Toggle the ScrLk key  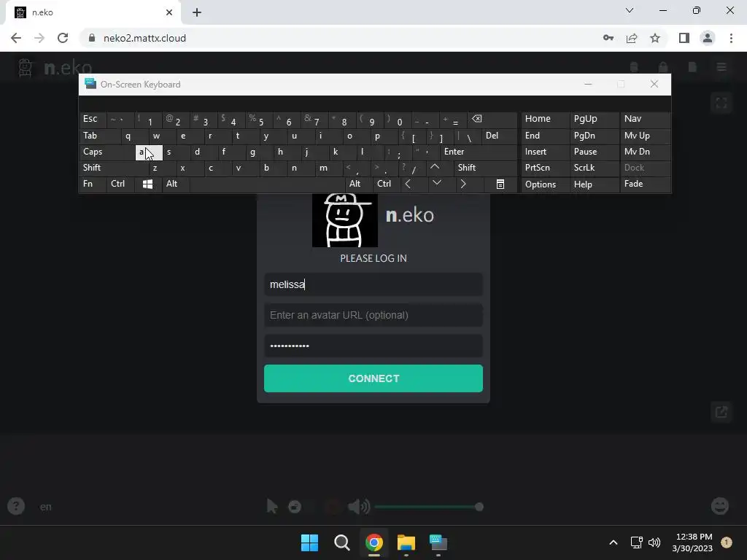(594, 168)
